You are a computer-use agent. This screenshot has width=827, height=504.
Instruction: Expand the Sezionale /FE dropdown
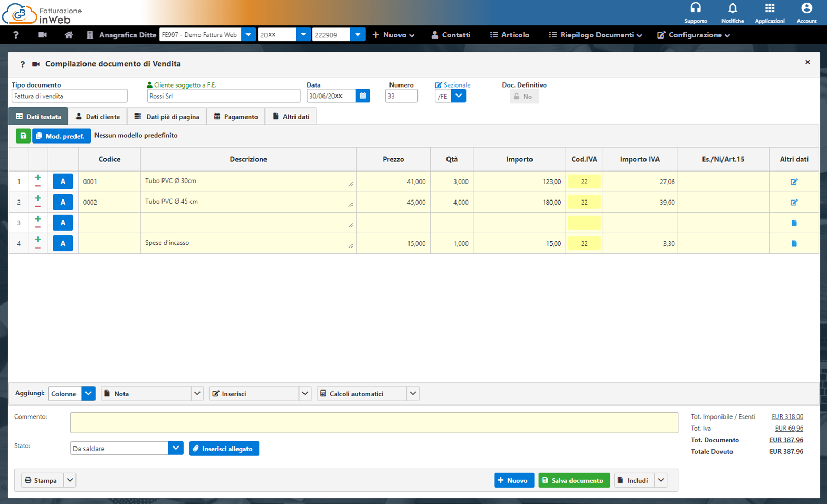click(x=458, y=96)
